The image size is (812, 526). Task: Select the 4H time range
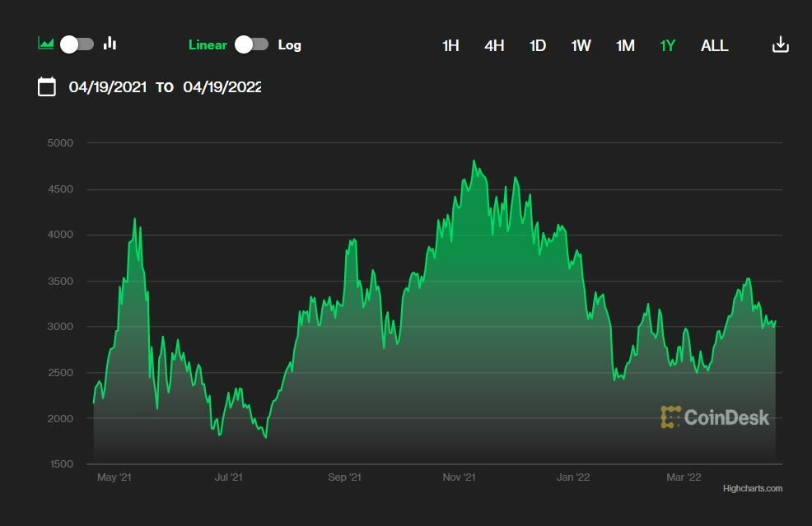point(494,45)
